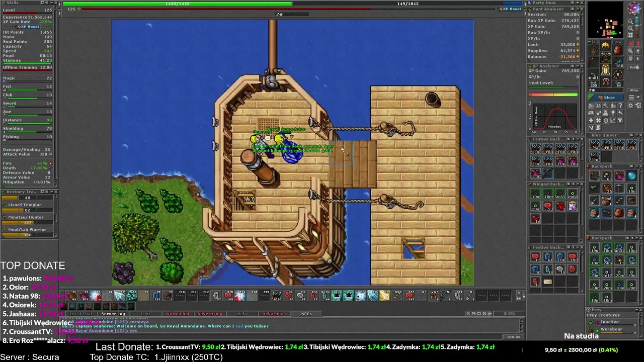Switch to the NPCs tab
Viewport: 644px width, 362px height.
[x=306, y=314]
